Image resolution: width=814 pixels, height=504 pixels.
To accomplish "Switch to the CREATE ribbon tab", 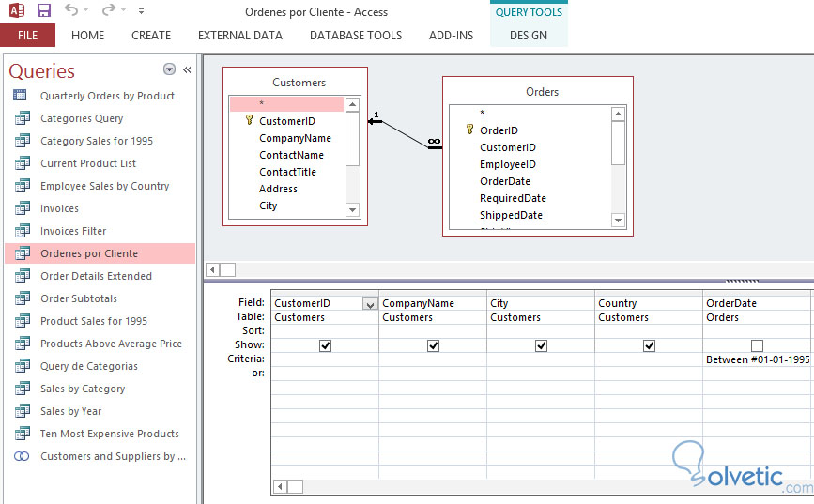I will 151,36.
